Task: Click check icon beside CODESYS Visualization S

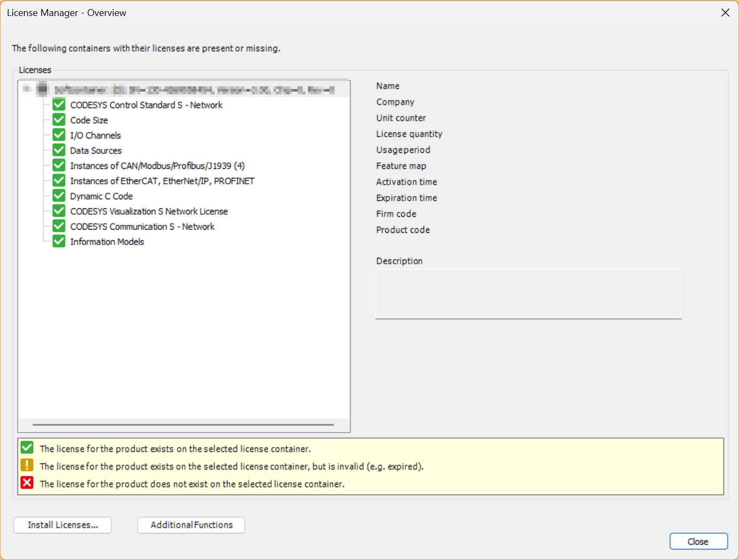Action: click(x=59, y=211)
